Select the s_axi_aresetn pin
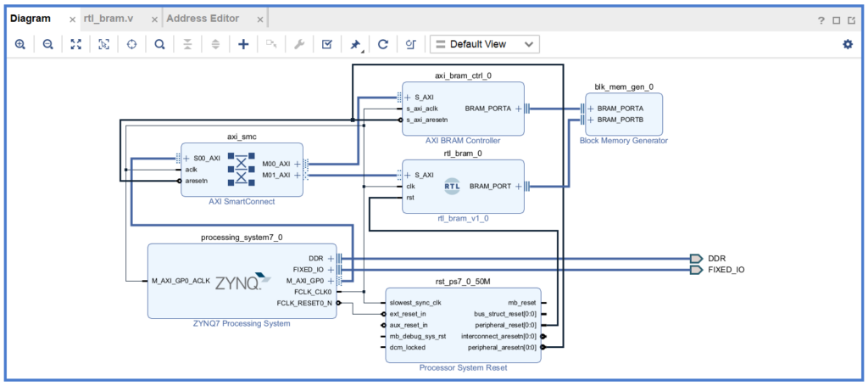This screenshot has width=868, height=386. [427, 120]
